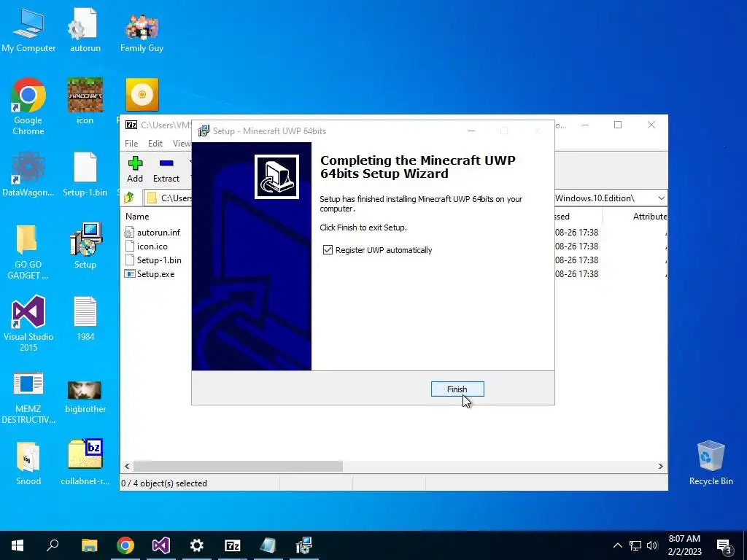Select MEMZ DESTRUCTIVE desktop icon
The image size is (747, 560).
(x=28, y=397)
